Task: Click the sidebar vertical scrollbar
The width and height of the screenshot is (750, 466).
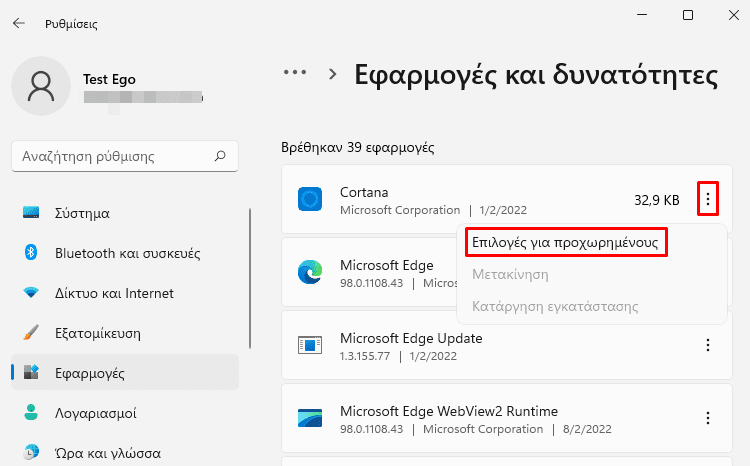Action: (250, 278)
